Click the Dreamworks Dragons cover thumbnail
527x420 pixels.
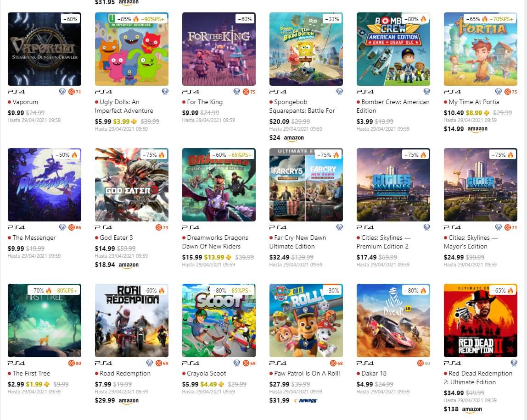click(219, 185)
